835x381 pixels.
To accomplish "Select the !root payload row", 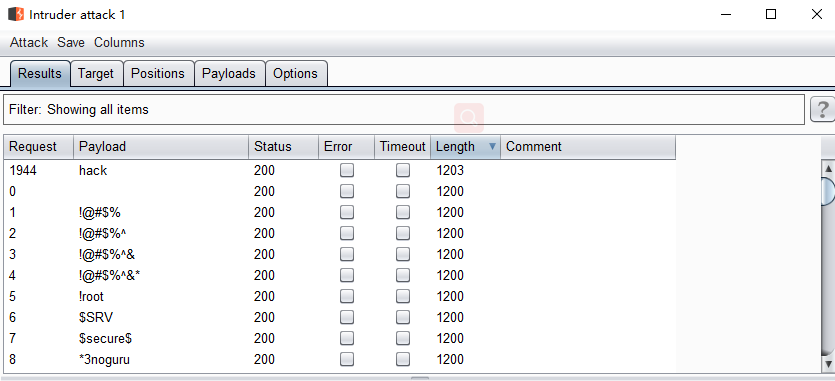I will pyautogui.click(x=340, y=296).
